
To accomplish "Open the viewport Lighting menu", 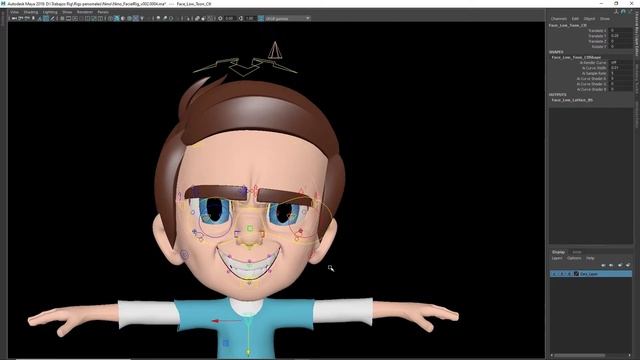I will 50,12.
